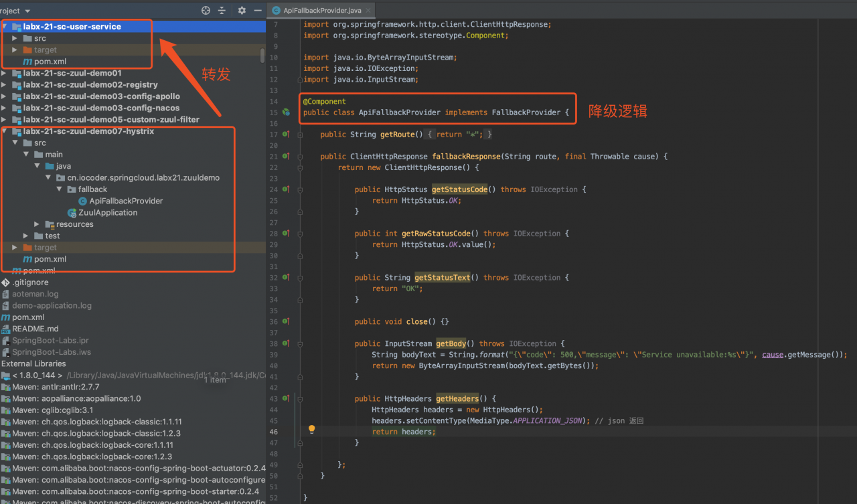Click the overriding-method gutter icon beside fallbackResponse
This screenshot has width=857, height=504.
click(x=286, y=156)
